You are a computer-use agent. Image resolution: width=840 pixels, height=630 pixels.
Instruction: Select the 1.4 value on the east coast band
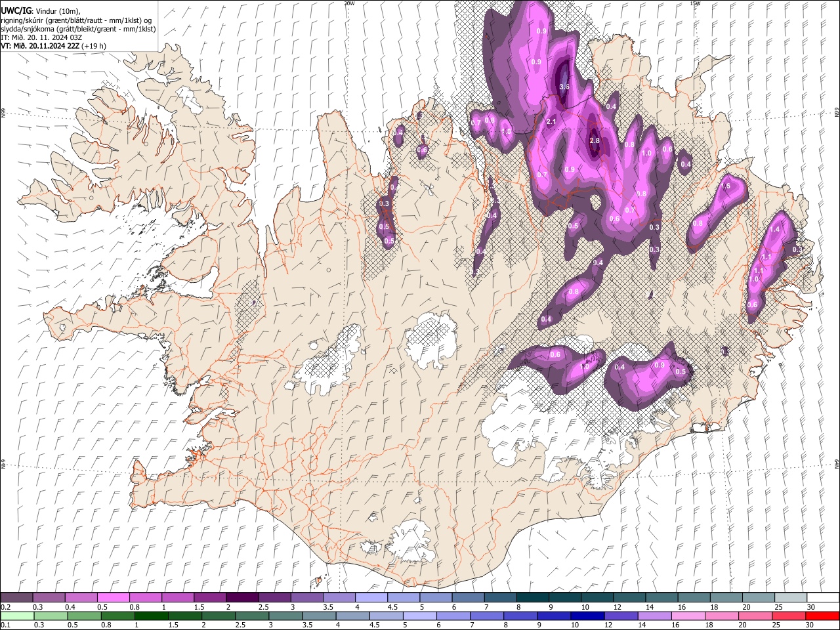point(775,229)
